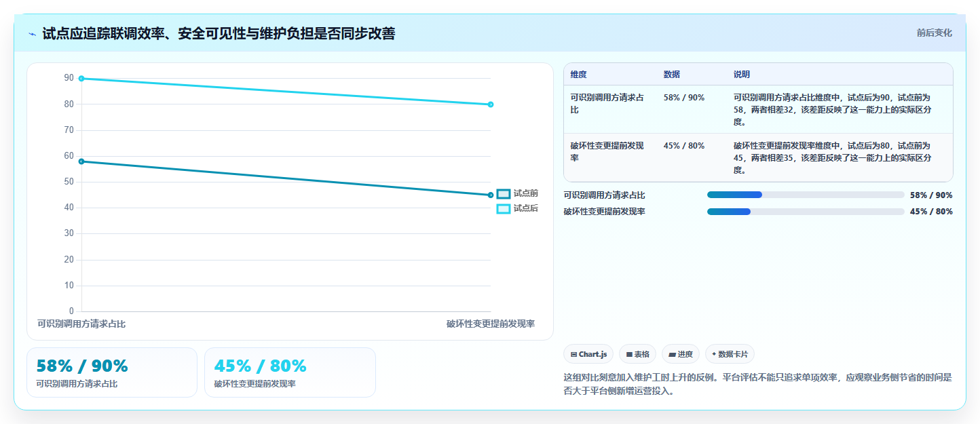This screenshot has width=980, height=424.
Task: Click y-axis tick label 0
Action: click(71, 311)
